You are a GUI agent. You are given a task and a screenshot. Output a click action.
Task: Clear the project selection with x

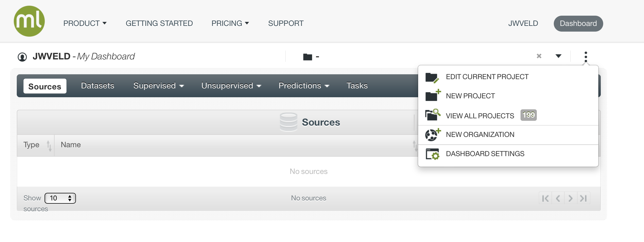coord(539,56)
